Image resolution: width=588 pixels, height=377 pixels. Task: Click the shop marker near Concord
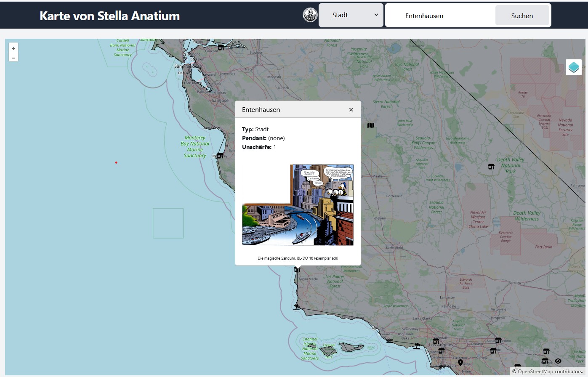221,48
